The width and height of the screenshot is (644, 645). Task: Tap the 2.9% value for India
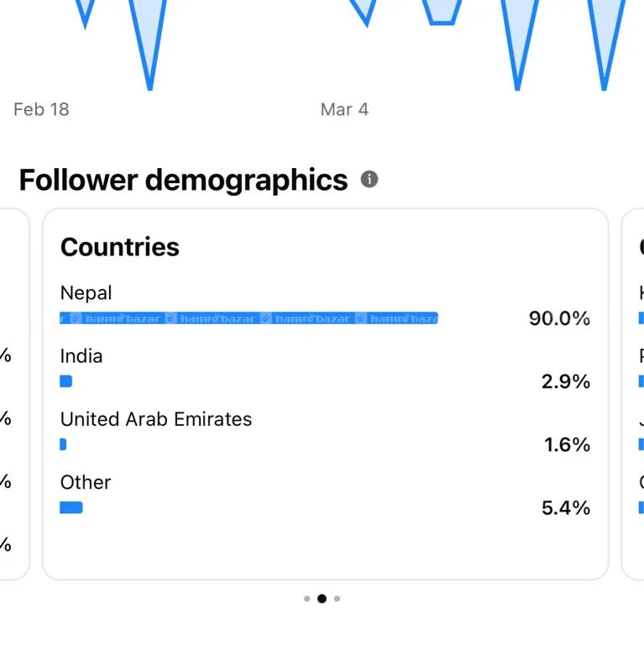pyautogui.click(x=565, y=381)
